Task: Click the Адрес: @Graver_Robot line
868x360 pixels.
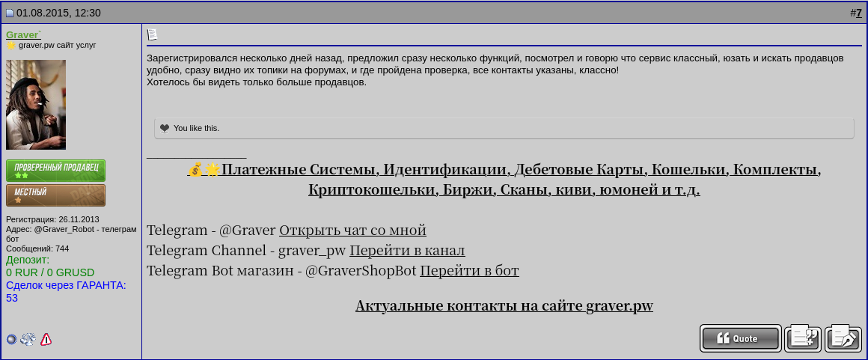Action: 71,234
